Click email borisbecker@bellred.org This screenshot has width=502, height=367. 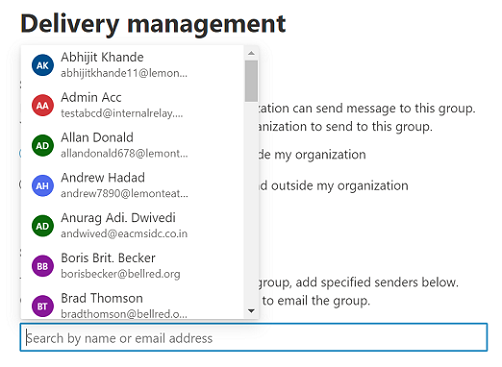click(120, 274)
